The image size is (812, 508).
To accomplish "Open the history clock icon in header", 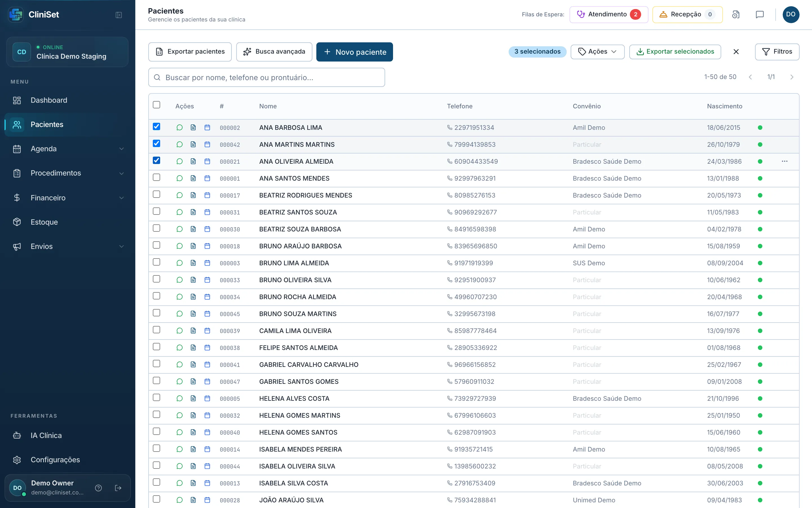I will coord(736,14).
